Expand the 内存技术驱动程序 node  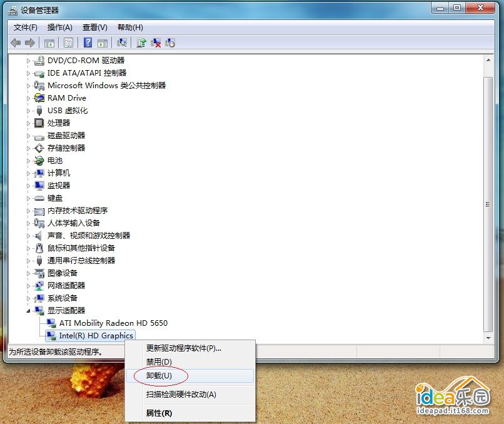point(28,211)
